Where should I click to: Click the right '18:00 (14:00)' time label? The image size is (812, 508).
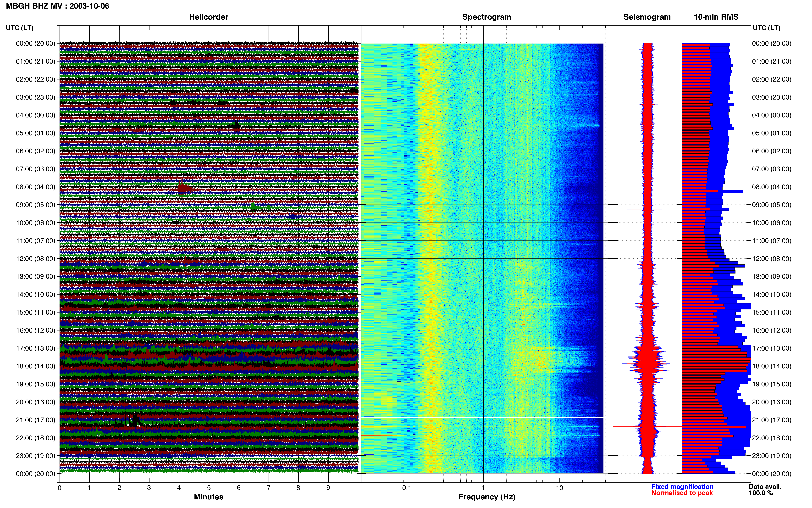(x=771, y=366)
